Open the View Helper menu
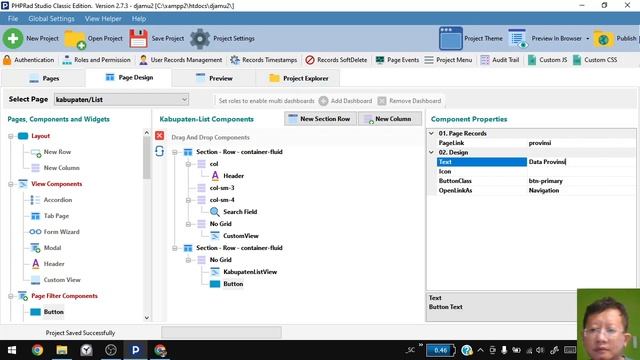 point(103,19)
